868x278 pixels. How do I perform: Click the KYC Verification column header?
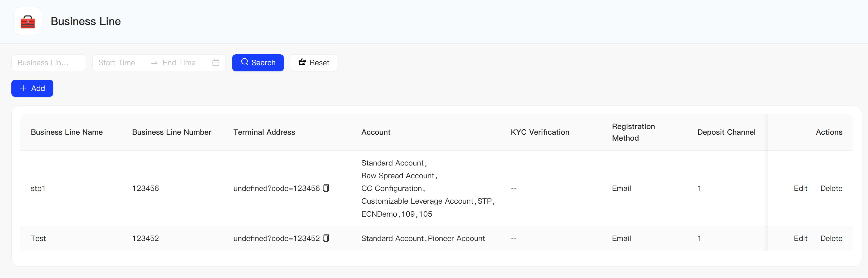tap(540, 133)
